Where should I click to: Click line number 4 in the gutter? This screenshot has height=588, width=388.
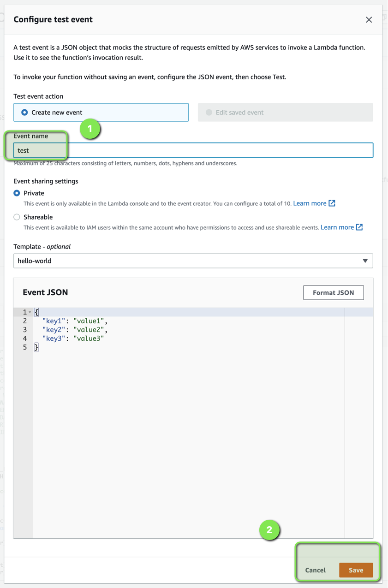[25, 339]
